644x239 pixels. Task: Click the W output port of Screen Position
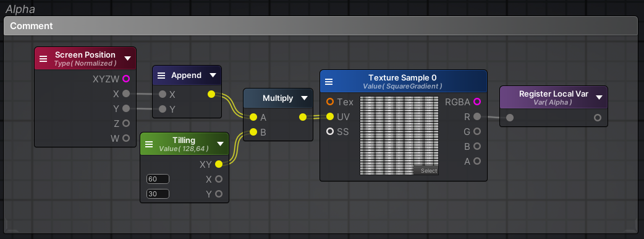click(x=126, y=138)
